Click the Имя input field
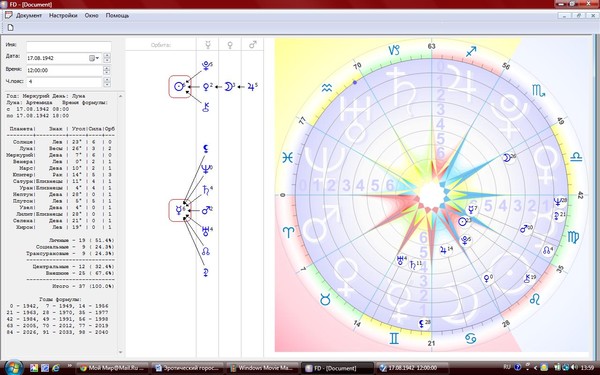Image resolution: width=600 pixels, height=375 pixels. 68,46
